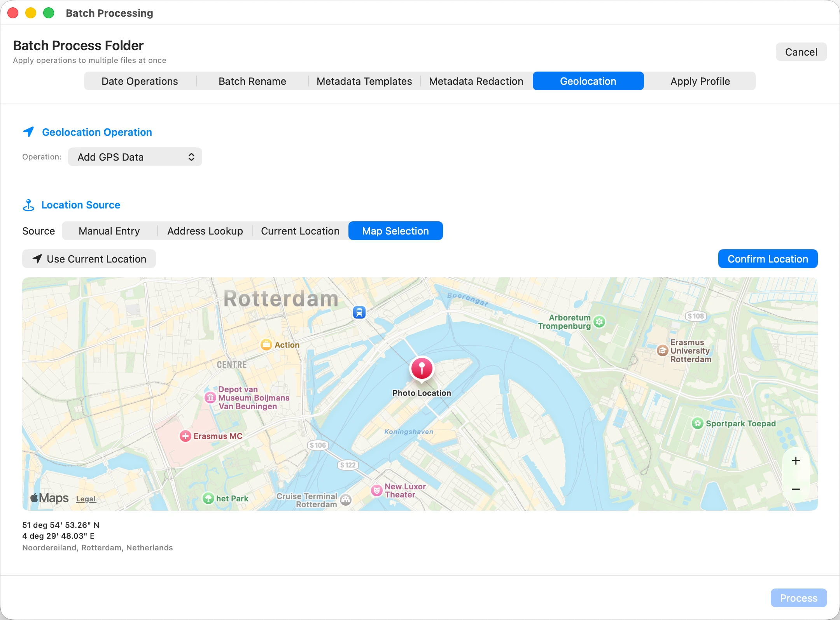Screen dimensions: 840x620
Task: Click the S 108 road shield
Action: (696, 316)
